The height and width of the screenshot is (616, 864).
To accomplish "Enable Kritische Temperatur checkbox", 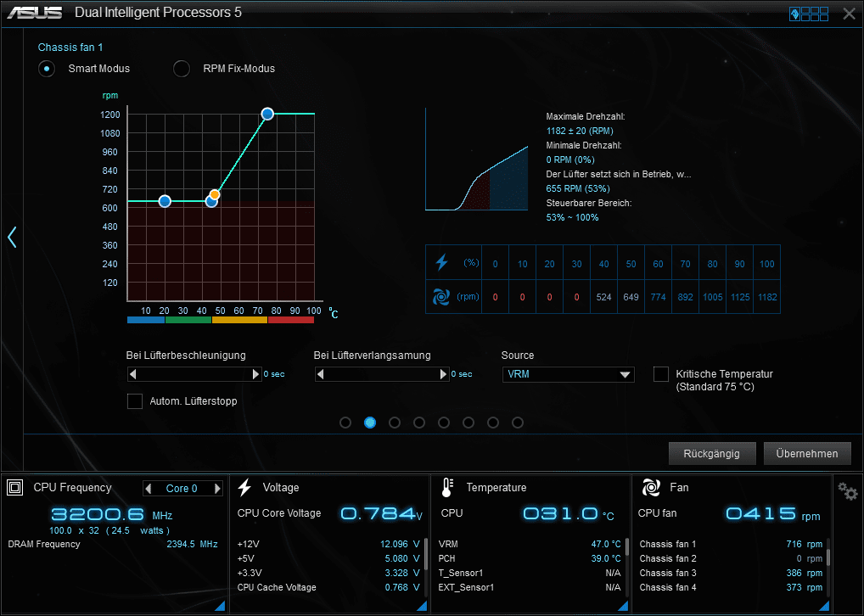I will point(660,374).
